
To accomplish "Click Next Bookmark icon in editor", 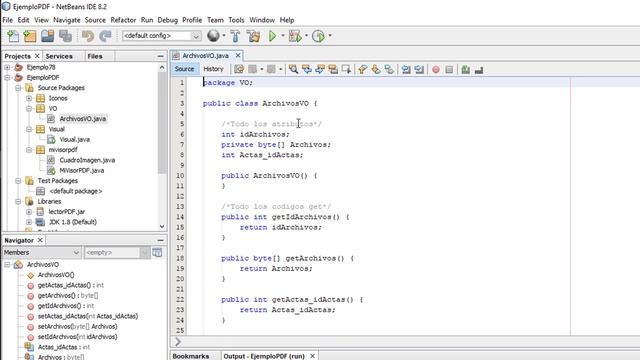I will [x=376, y=69].
